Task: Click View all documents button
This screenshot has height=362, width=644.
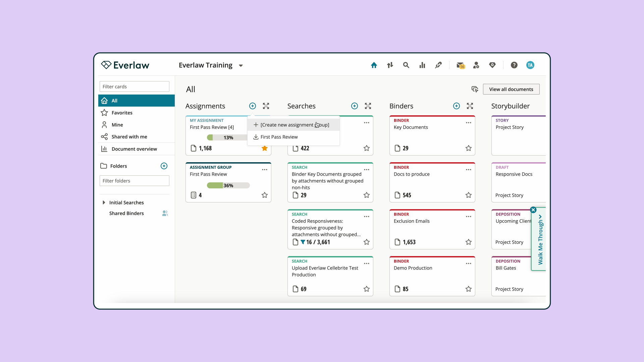Action: click(511, 89)
